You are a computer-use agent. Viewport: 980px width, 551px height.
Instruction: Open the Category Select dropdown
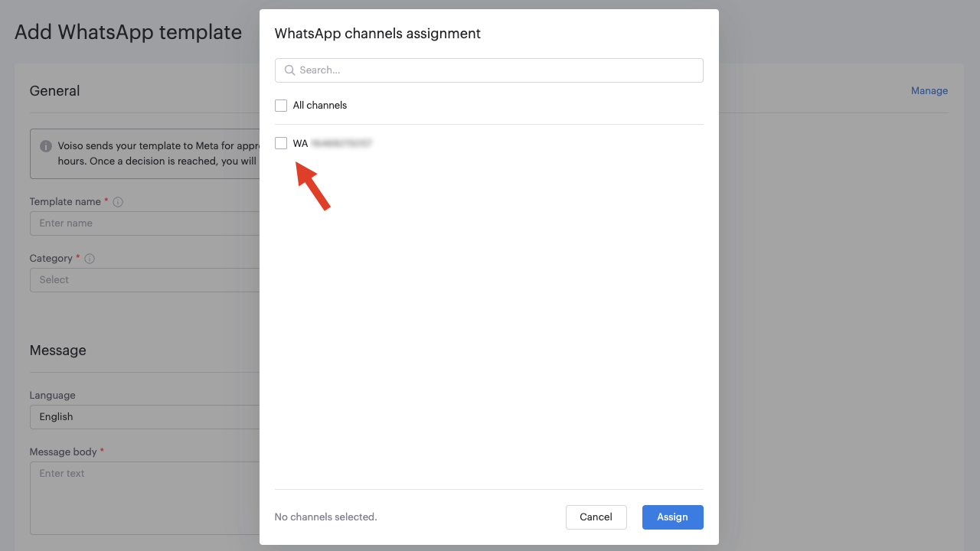(145, 280)
